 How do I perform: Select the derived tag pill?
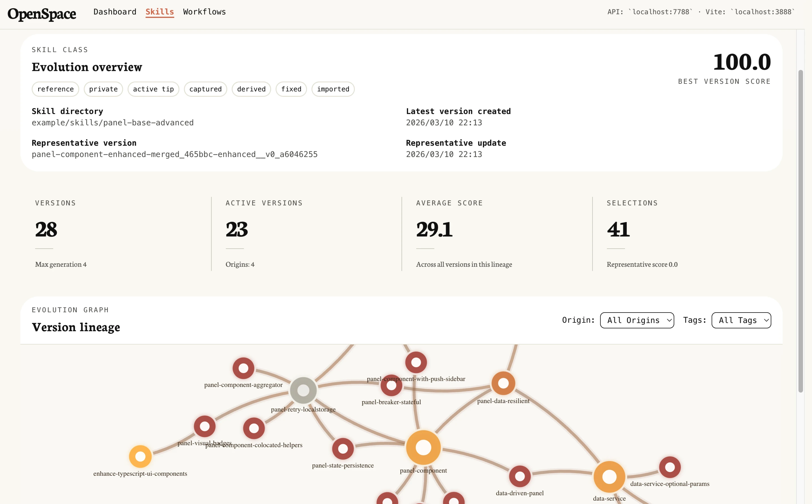pyautogui.click(x=252, y=89)
